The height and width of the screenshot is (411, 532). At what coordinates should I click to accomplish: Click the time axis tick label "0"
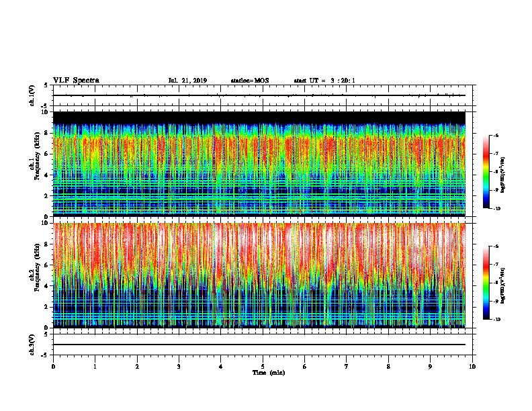click(53, 367)
